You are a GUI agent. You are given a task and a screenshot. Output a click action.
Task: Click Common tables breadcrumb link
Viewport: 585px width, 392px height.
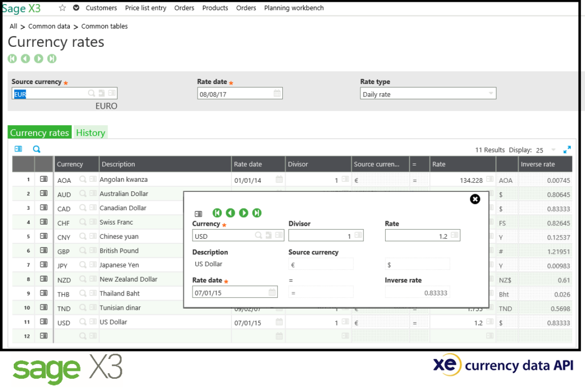(105, 26)
